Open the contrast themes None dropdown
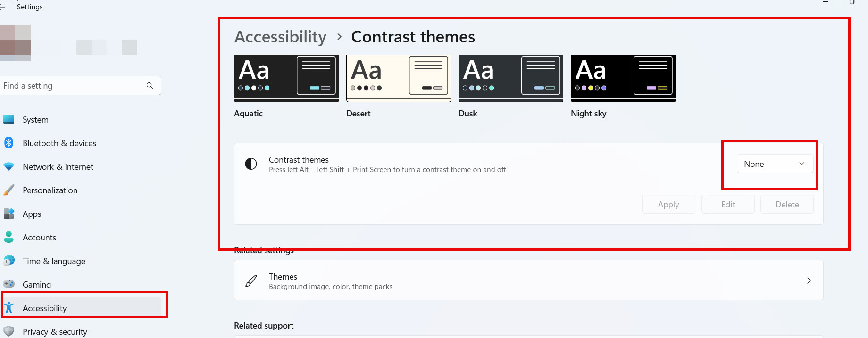 click(775, 164)
